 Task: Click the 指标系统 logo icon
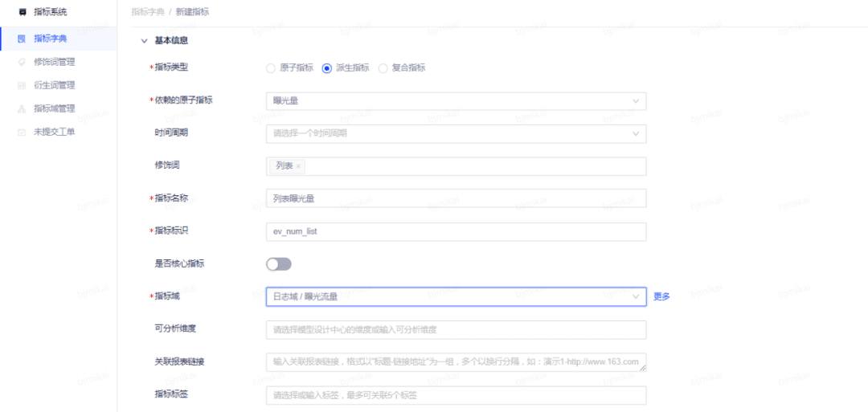click(x=22, y=12)
